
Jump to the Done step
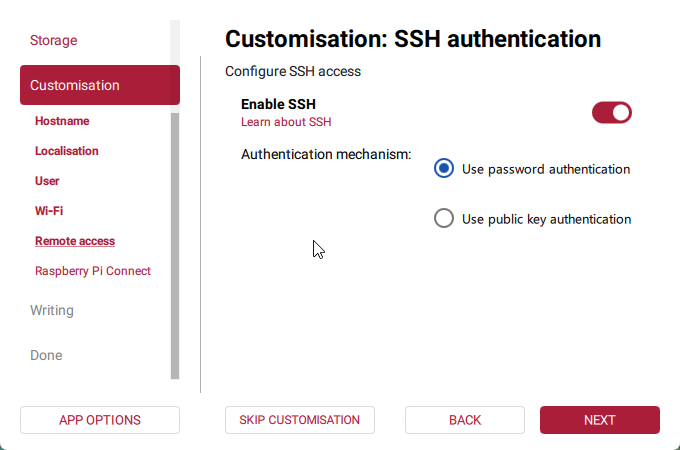(46, 355)
